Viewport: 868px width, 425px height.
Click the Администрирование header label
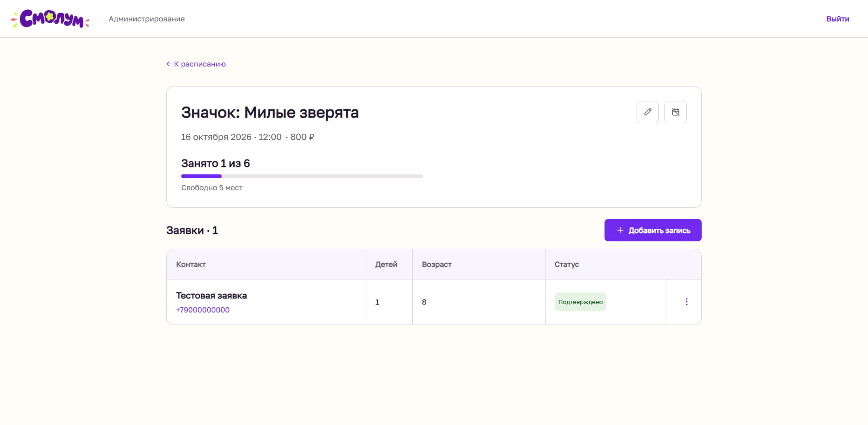pyautogui.click(x=146, y=19)
